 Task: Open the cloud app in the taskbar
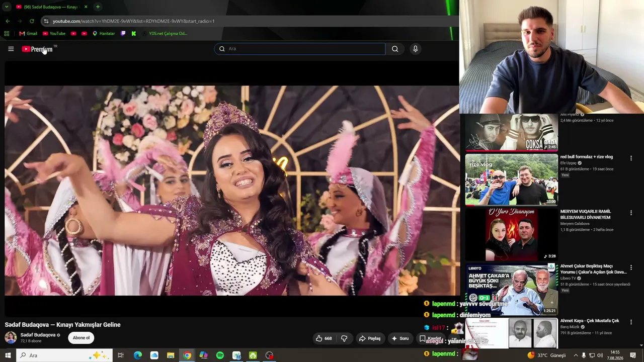[154, 355]
